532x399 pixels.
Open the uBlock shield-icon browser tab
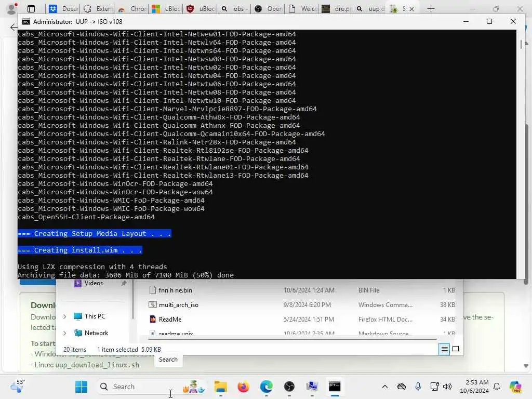pos(201,9)
